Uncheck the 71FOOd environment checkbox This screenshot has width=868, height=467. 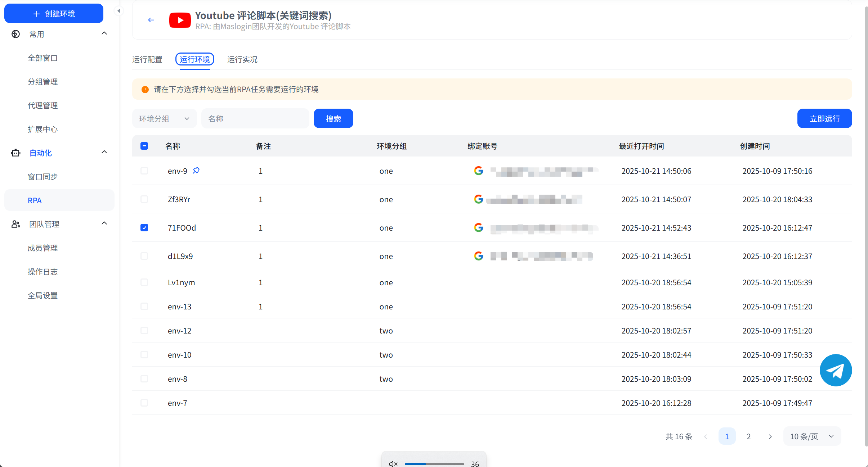click(x=144, y=228)
